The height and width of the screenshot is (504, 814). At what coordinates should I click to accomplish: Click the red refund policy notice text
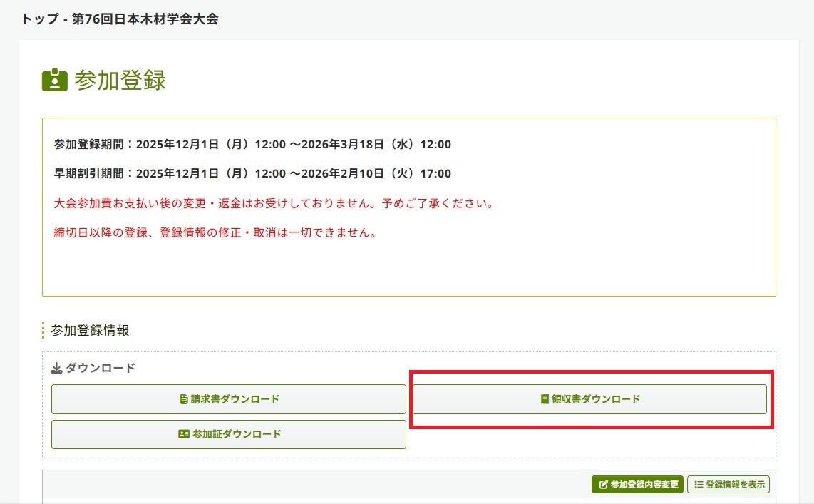coord(274,204)
